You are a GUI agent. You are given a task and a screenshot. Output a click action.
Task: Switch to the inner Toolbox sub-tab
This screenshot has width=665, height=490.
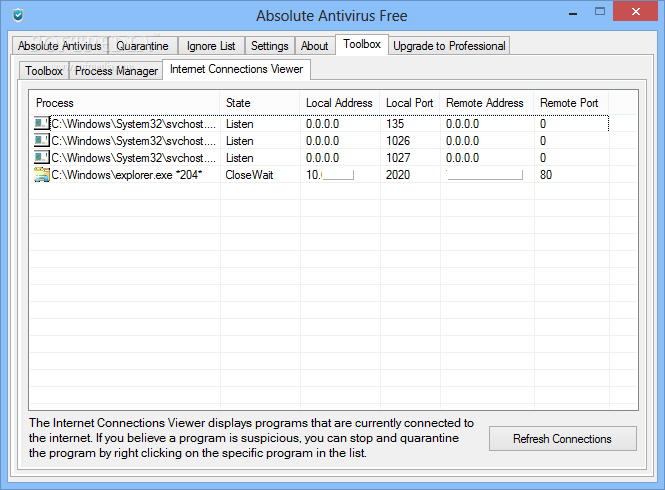(x=44, y=71)
